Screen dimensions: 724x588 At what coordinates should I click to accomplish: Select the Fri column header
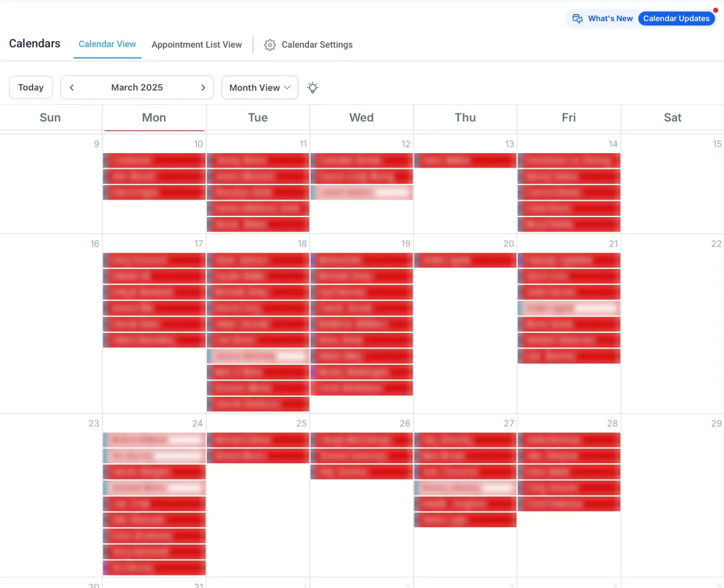click(569, 118)
